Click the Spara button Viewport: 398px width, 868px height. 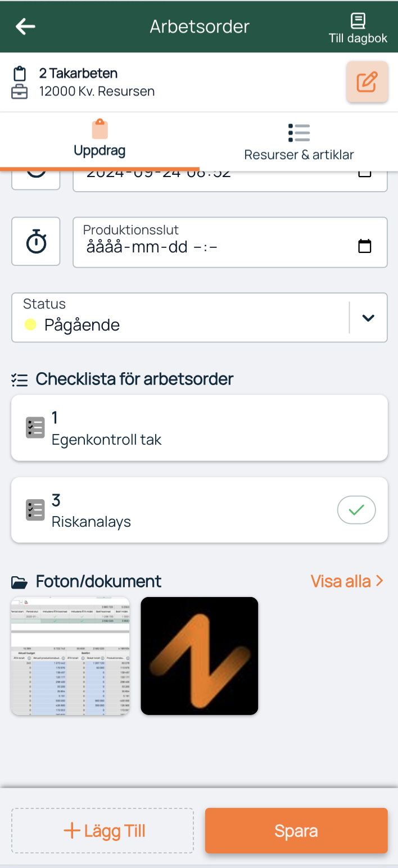(296, 831)
